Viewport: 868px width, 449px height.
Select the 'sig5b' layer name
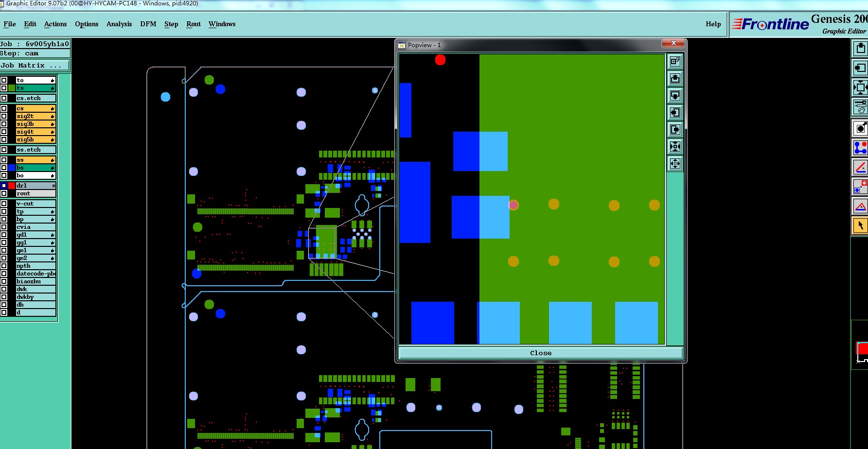point(35,139)
